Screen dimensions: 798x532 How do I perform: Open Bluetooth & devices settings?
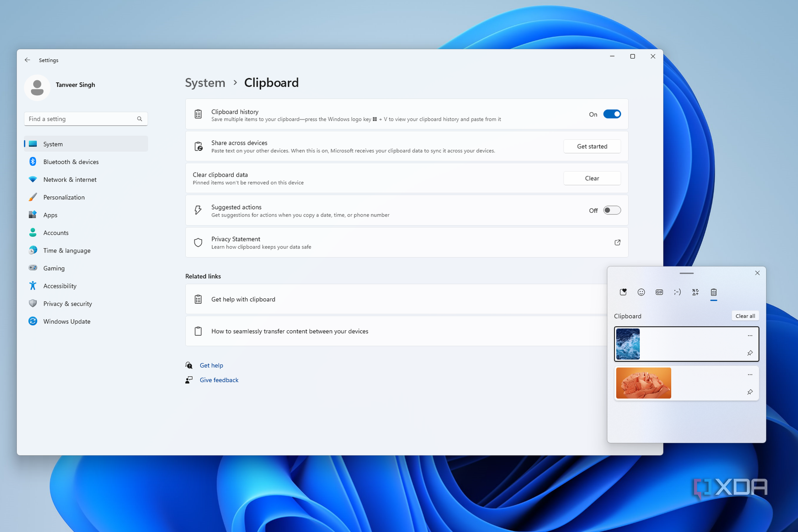[71, 162]
